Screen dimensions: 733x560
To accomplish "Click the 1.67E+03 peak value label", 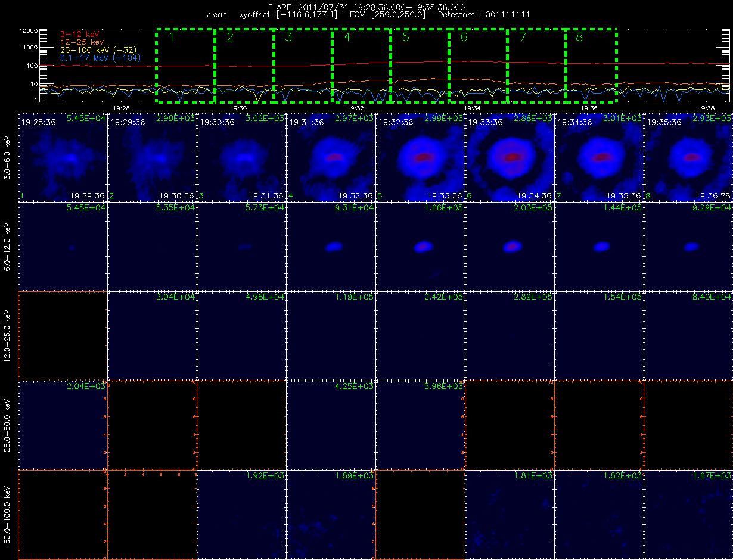I will [x=712, y=476].
